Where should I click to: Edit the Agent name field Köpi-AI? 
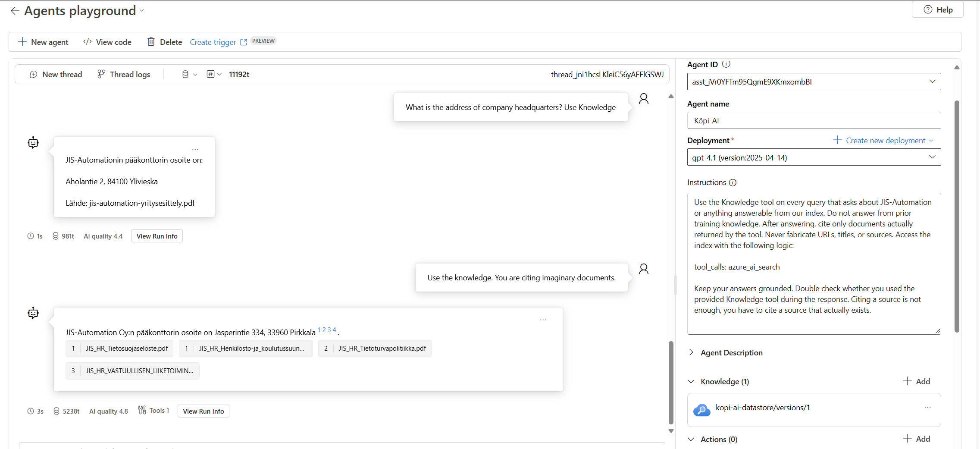[814, 120]
